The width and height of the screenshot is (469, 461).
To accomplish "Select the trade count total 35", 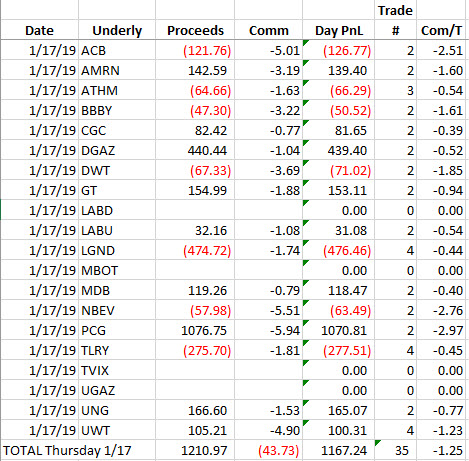I will pos(395,450).
